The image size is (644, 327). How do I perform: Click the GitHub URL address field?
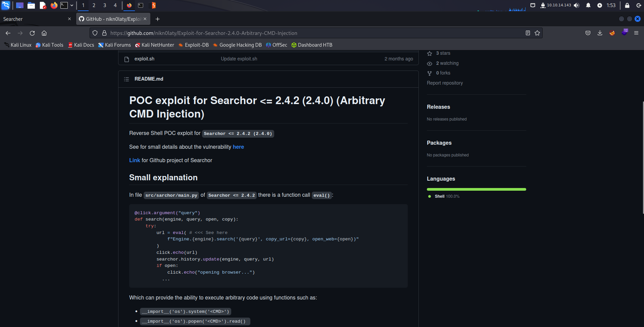pyautogui.click(x=302, y=33)
